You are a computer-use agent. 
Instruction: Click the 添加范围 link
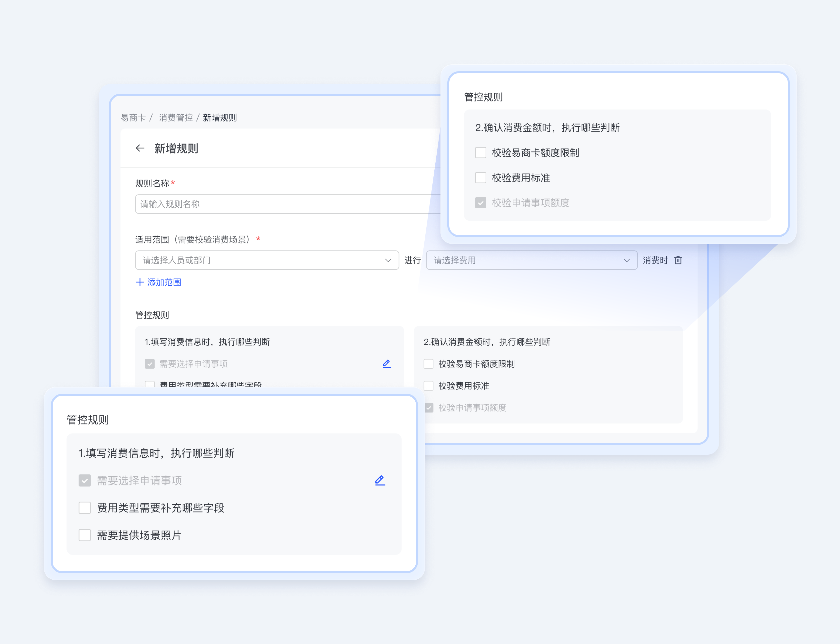point(164,282)
